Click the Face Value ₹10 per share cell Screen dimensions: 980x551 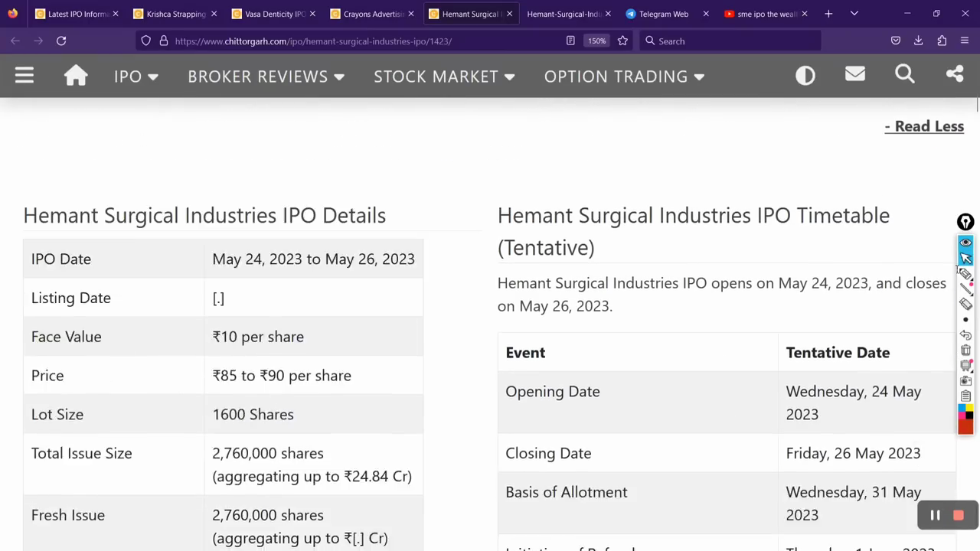258,337
